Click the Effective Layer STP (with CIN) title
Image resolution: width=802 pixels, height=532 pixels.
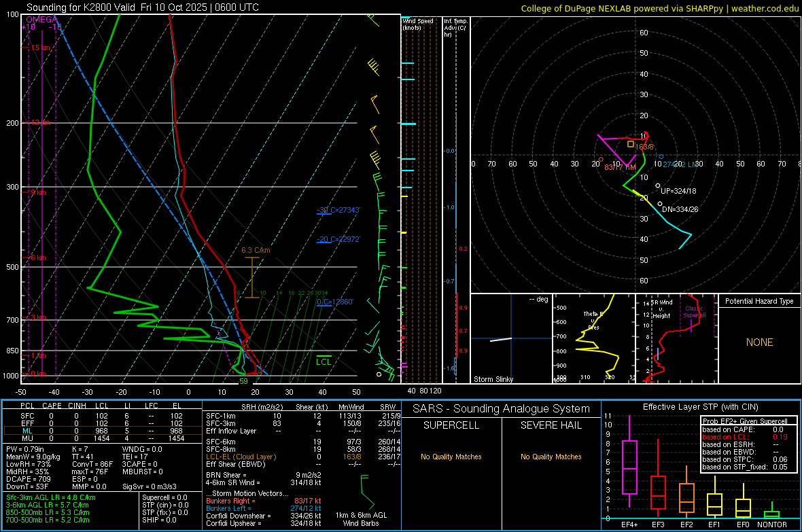(700, 407)
